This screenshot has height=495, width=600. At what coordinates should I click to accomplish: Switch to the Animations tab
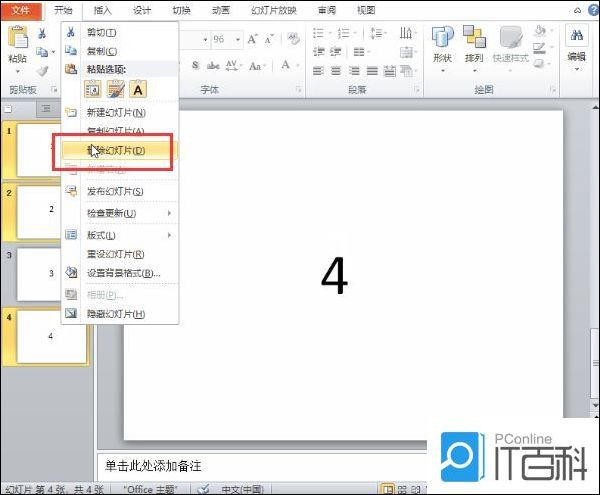coord(221,10)
